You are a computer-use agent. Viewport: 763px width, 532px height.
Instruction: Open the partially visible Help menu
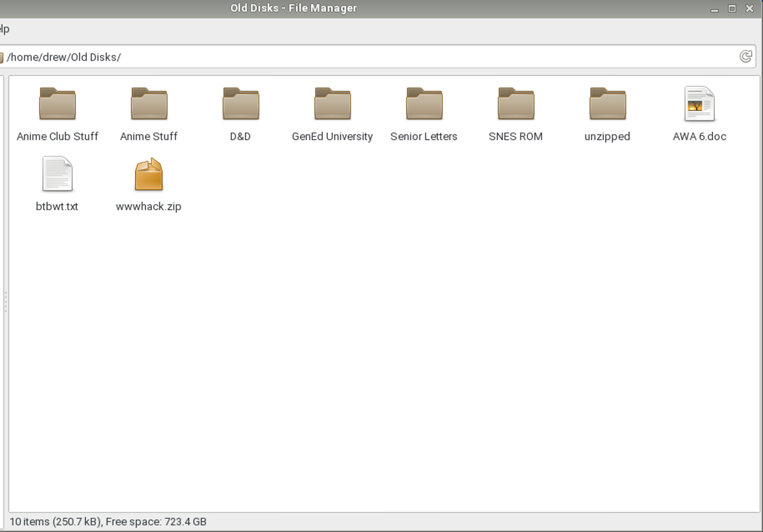4,29
